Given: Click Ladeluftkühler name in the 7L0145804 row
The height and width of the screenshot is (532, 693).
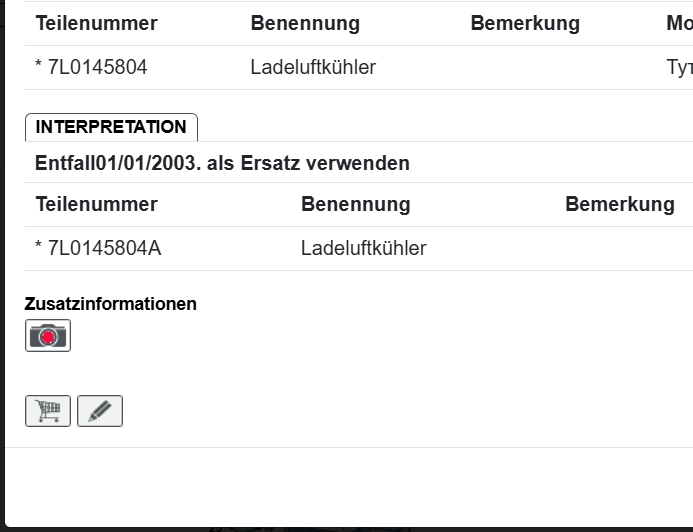Looking at the screenshot, I should tap(313, 68).
